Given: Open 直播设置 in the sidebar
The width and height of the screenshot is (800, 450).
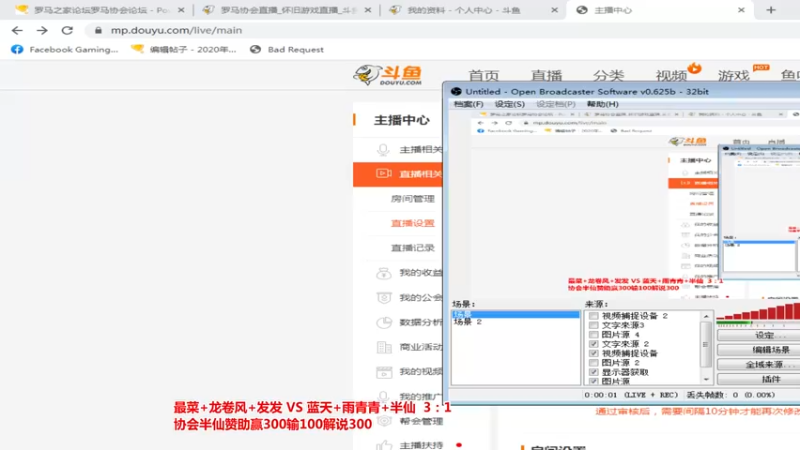Looking at the screenshot, I should 412,223.
